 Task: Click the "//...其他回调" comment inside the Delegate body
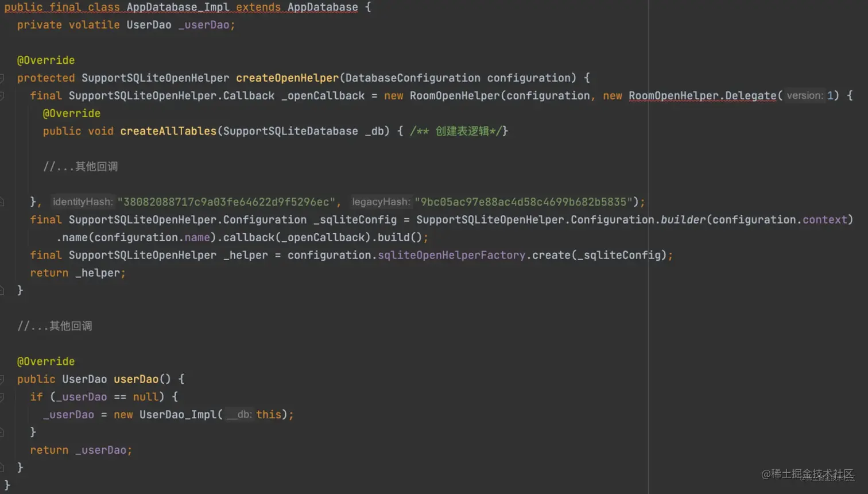[x=80, y=167]
